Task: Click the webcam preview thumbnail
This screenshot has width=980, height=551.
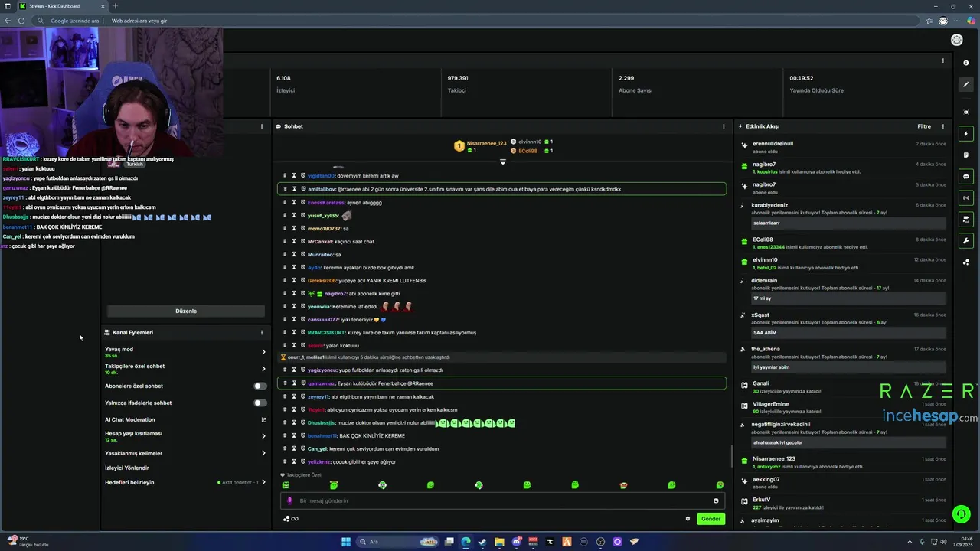Action: (x=111, y=92)
